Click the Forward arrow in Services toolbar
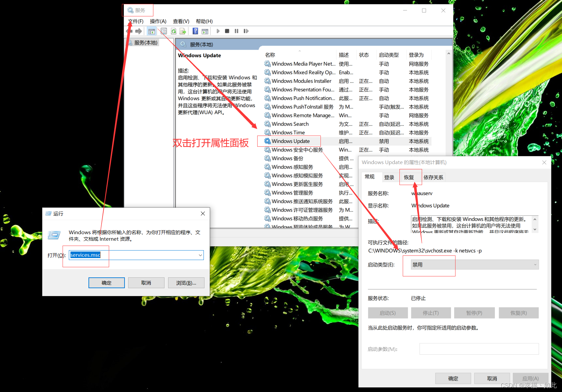 (x=139, y=31)
